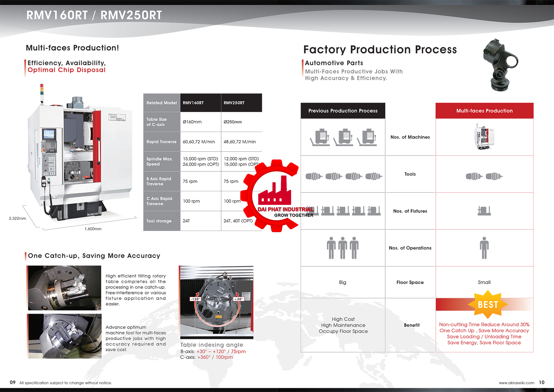Screen dimensions: 554x392
Task: Click the single fixture icon
Action: [484, 211]
